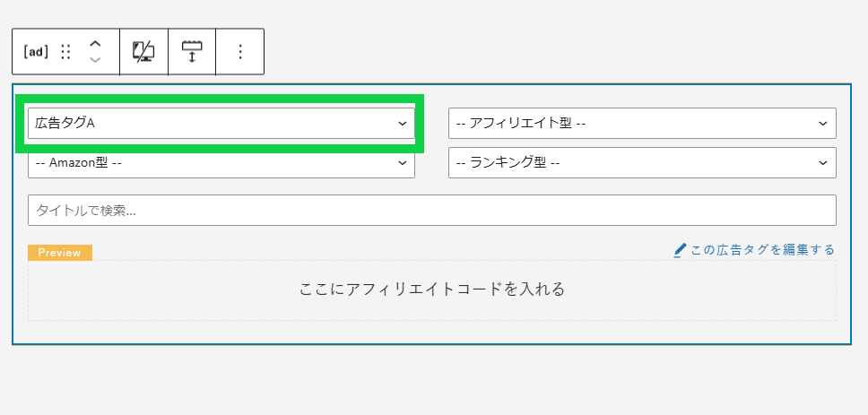868x415 pixels.
Task: Follow the この広告タグを編集する link
Action: (762, 250)
